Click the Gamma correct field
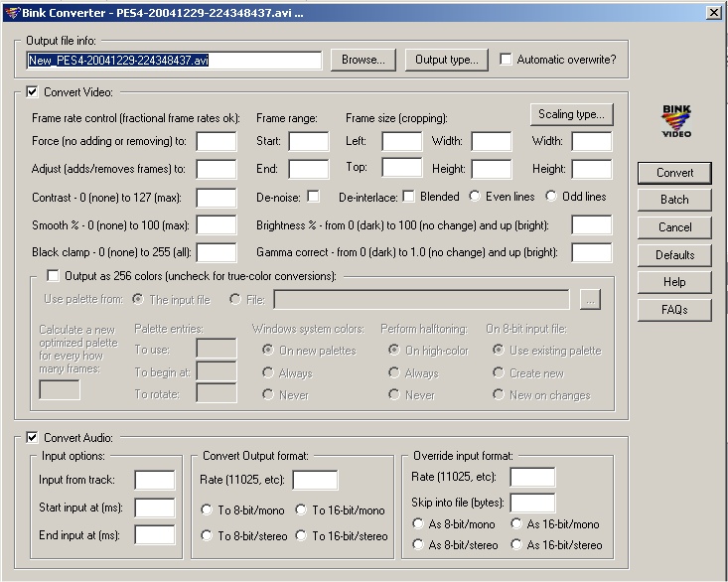Image resolution: width=728 pixels, height=582 pixels. pyautogui.click(x=592, y=252)
